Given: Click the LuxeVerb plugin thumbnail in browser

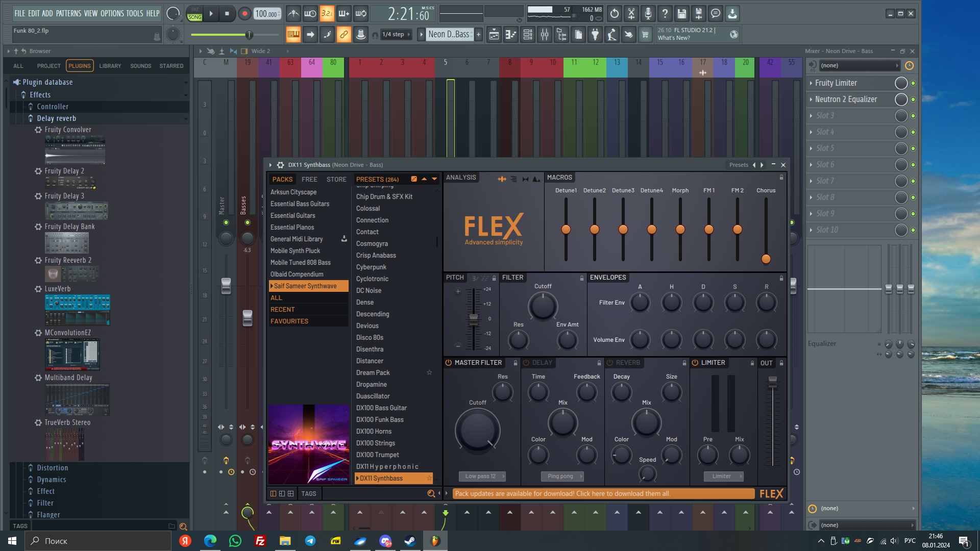Looking at the screenshot, I should 77,310.
